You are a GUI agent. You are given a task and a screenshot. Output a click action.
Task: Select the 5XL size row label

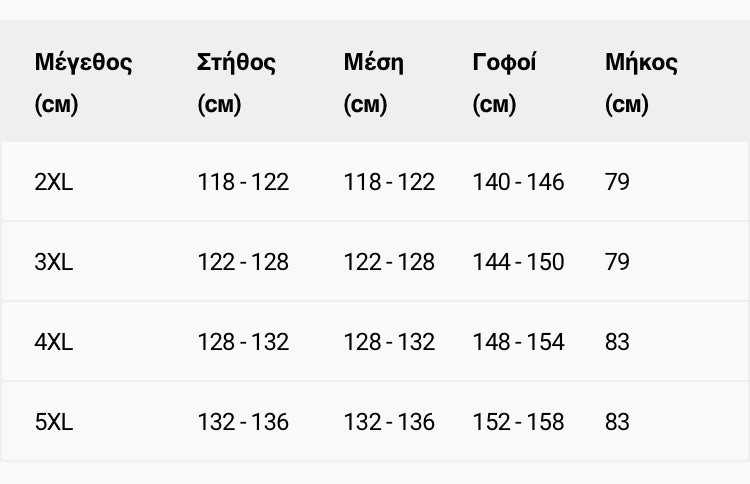(x=54, y=422)
